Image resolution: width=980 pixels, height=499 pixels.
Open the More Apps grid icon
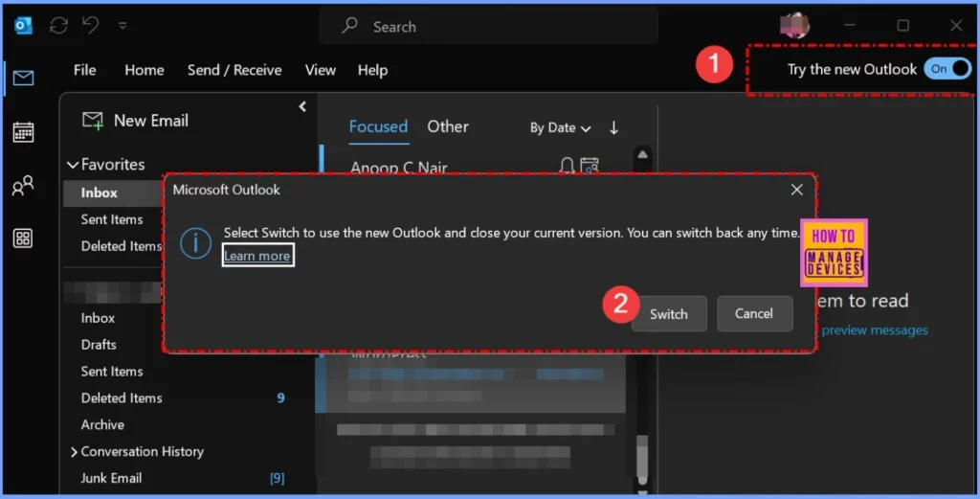(23, 238)
